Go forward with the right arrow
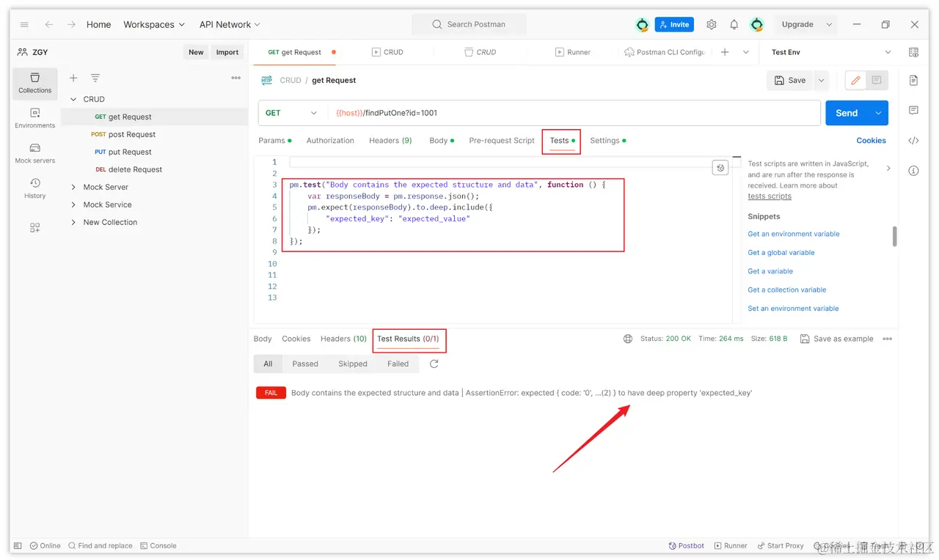This screenshot has width=939, height=560. (71, 24)
